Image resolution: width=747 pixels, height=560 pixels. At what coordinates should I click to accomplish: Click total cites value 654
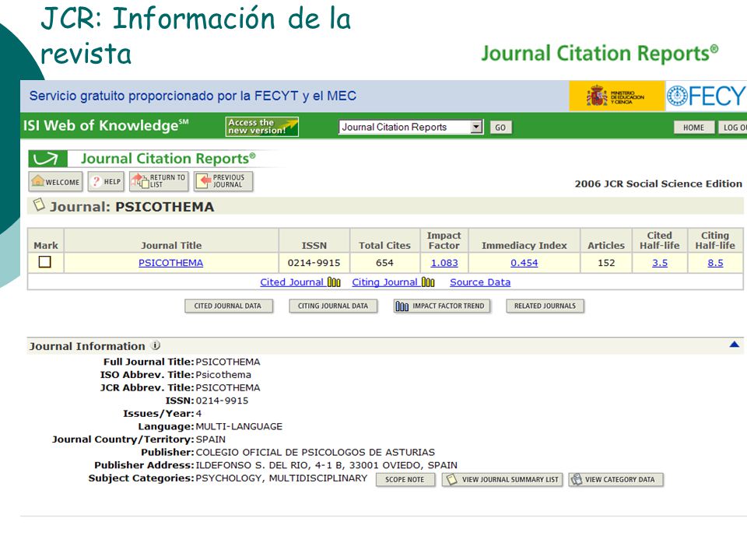(384, 263)
